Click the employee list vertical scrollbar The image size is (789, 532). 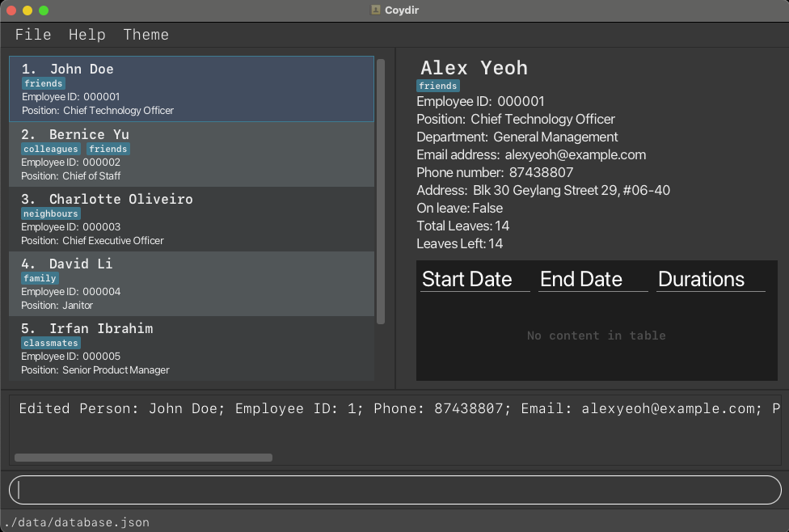pyautogui.click(x=381, y=192)
